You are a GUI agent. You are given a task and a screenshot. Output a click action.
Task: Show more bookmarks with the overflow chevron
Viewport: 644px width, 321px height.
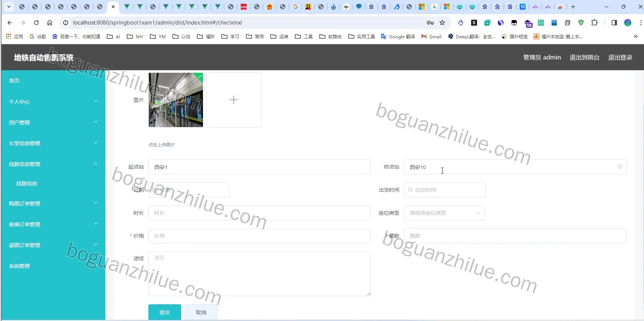(x=636, y=36)
